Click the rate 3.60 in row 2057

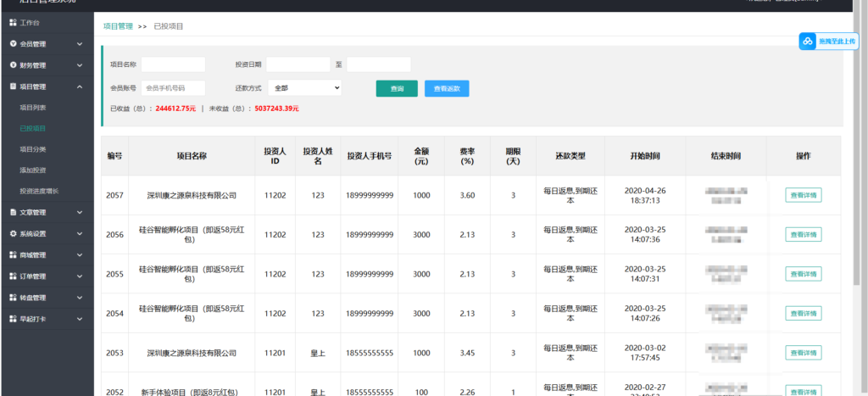click(x=467, y=196)
